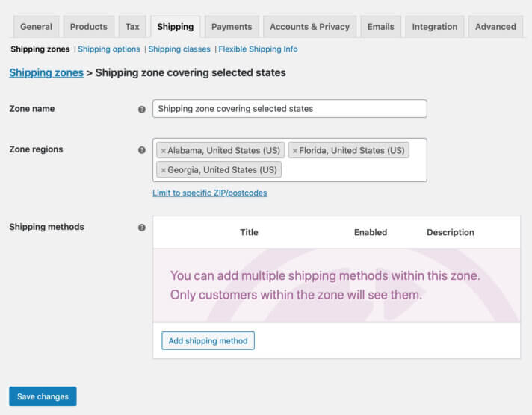Open the General settings tab
This screenshot has height=415, width=532.
click(37, 26)
